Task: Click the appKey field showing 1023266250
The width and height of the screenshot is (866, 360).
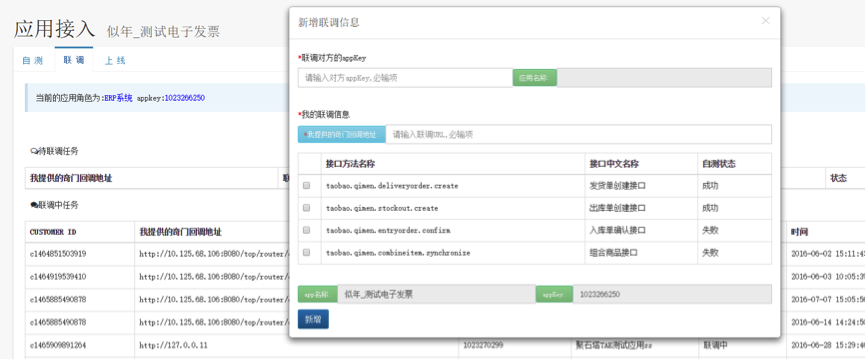Action: (672, 294)
